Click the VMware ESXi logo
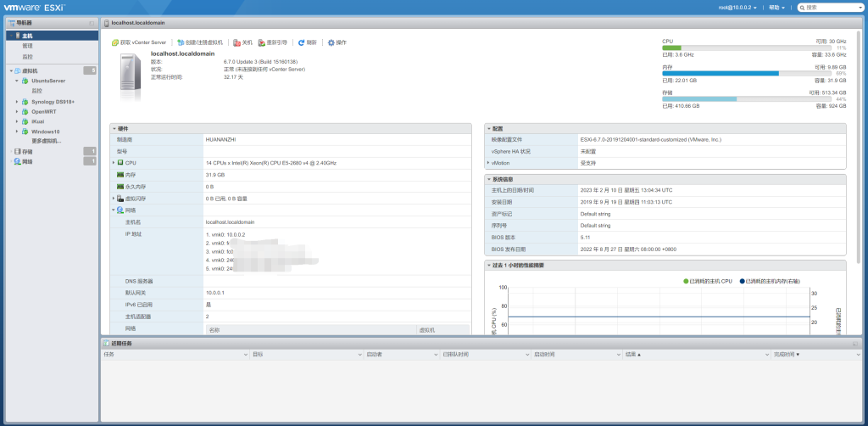The height and width of the screenshot is (426, 868). pyautogui.click(x=35, y=8)
